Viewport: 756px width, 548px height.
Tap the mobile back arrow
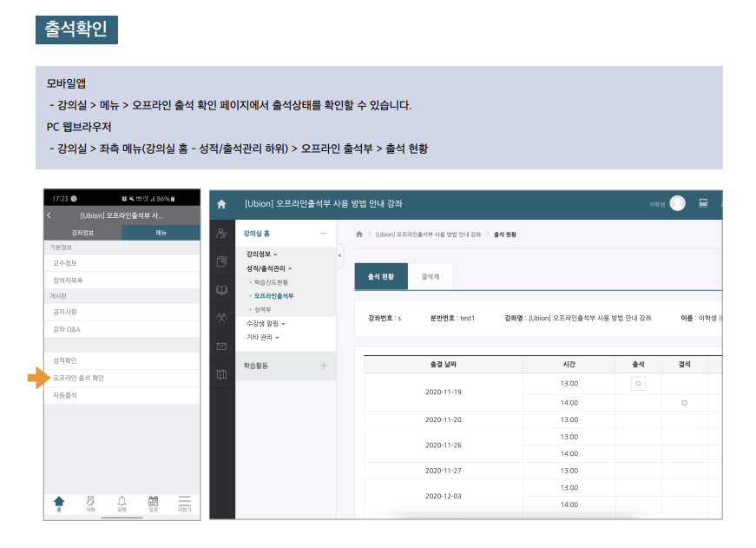[49, 215]
